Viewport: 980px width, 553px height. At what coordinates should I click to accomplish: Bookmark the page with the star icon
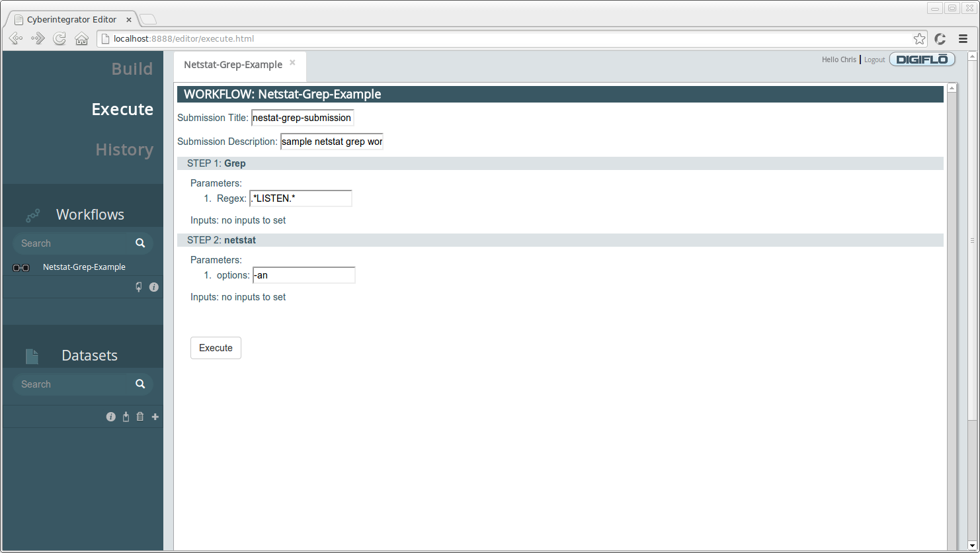(919, 39)
